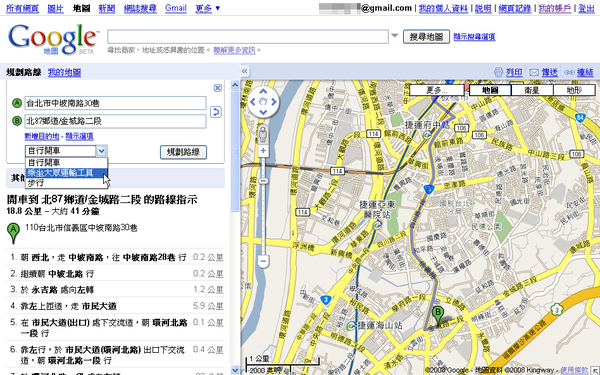Screen dimensions: 600x375
Task: Open the 我的地圖 tab
Action: [x=64, y=72]
